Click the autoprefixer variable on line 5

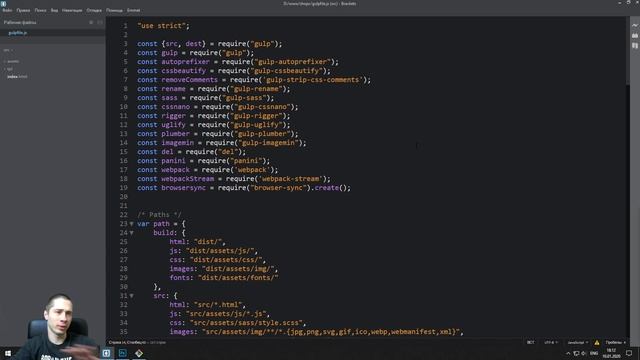tap(185, 62)
